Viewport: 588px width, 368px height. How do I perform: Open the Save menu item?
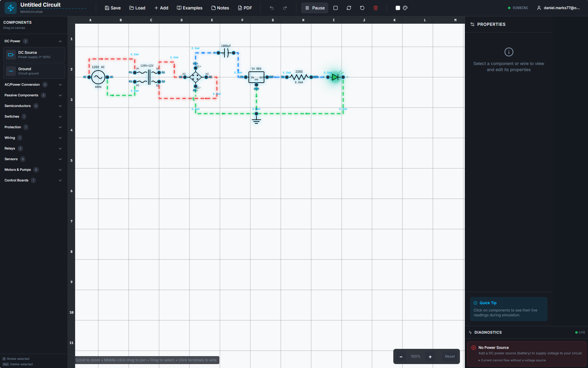pos(113,8)
